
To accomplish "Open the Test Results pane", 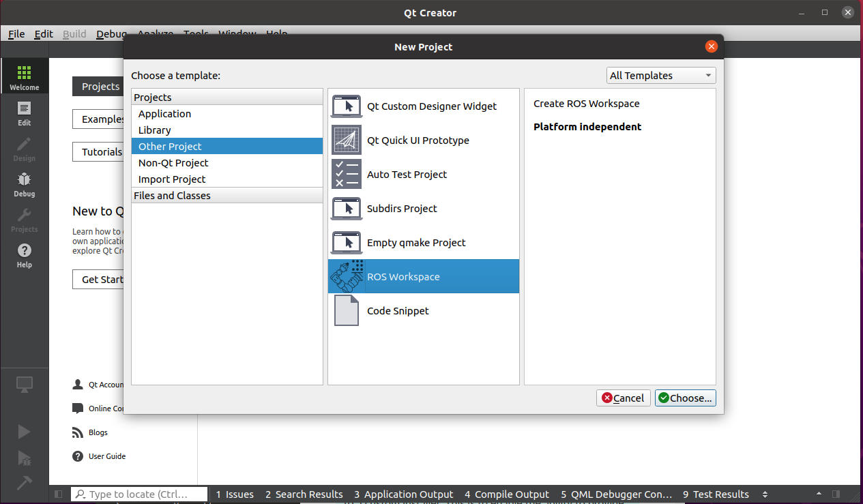I will pos(716,494).
